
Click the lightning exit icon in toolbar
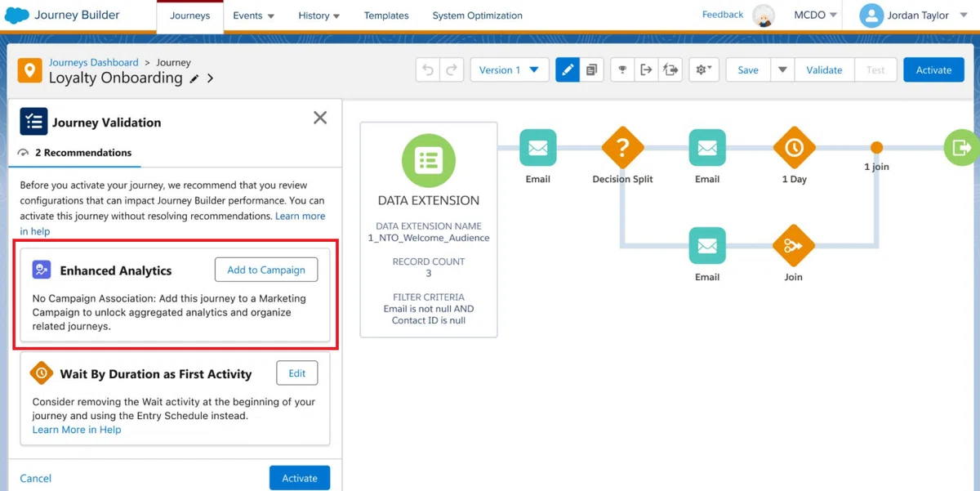click(670, 70)
